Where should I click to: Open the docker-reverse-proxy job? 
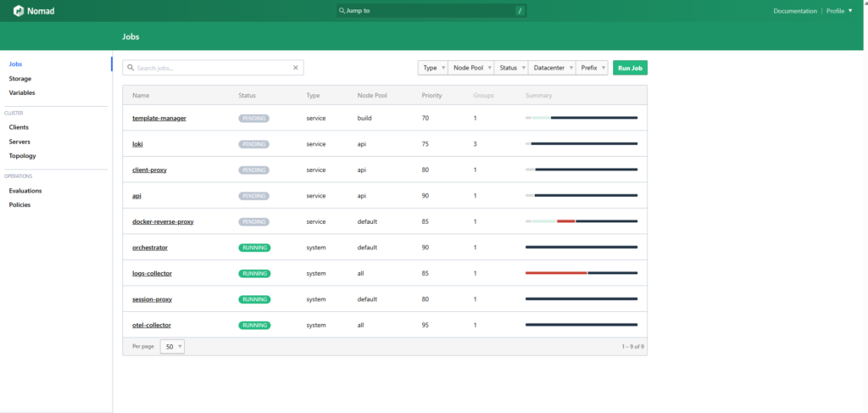163,221
